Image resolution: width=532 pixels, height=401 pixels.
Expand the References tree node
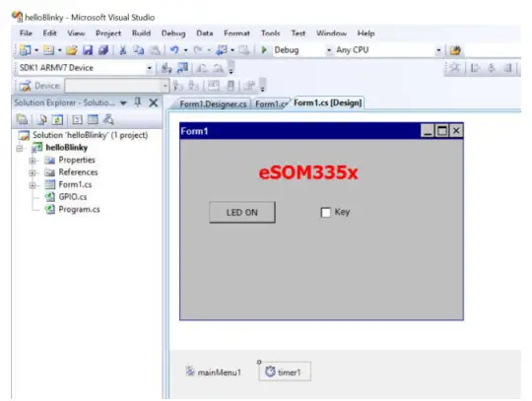(x=33, y=172)
